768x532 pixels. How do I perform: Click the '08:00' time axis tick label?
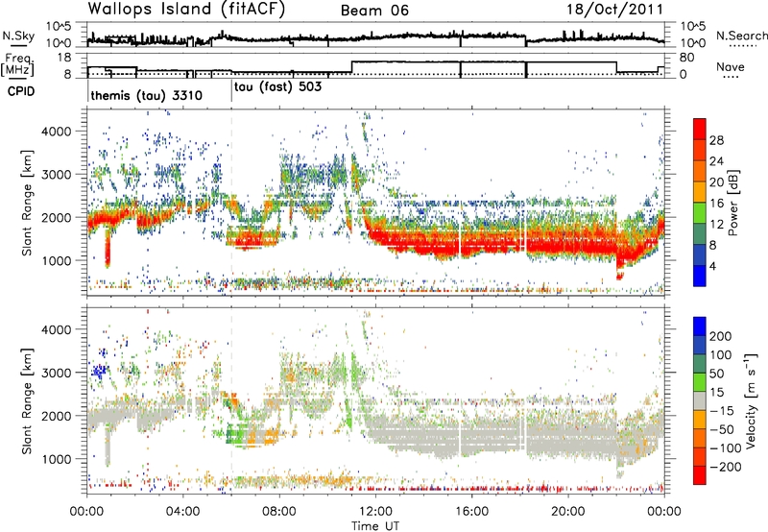tap(279, 511)
